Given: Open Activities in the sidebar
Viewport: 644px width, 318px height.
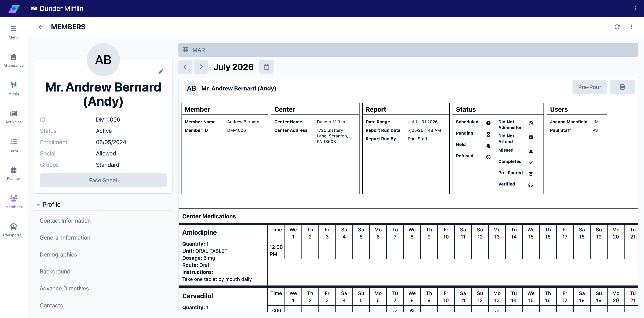Looking at the screenshot, I should (x=13, y=117).
